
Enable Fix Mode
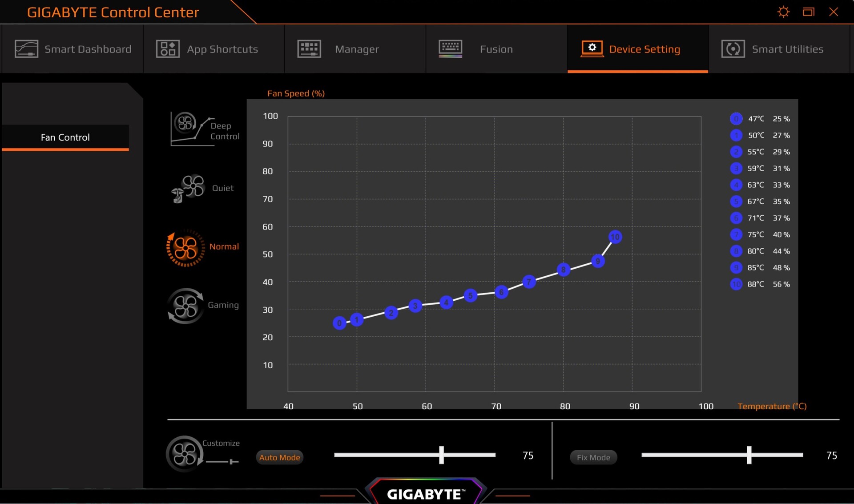tap(593, 457)
